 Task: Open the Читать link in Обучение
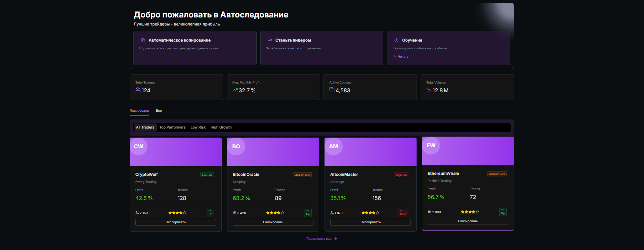pos(403,57)
